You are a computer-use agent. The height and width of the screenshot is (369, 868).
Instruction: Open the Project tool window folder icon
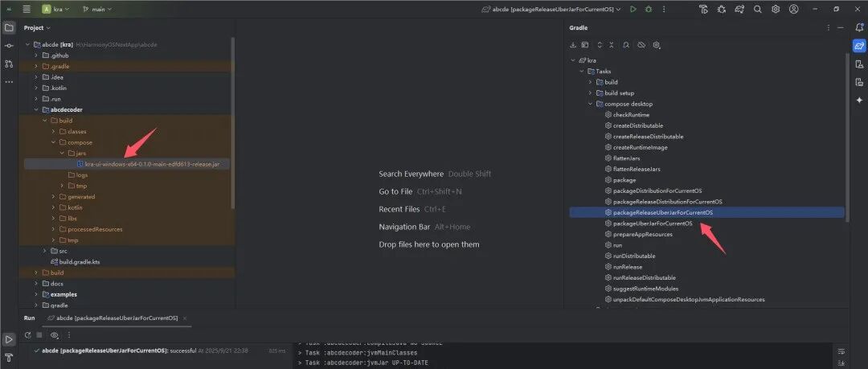[x=9, y=27]
